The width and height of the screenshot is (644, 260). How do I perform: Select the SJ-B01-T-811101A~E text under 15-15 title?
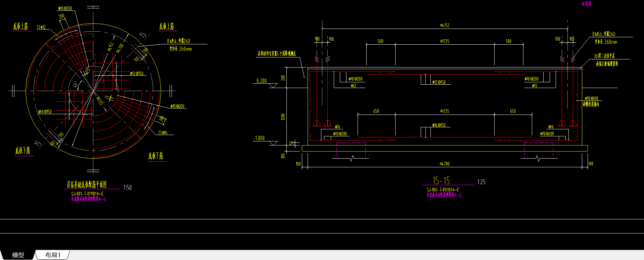(443, 190)
